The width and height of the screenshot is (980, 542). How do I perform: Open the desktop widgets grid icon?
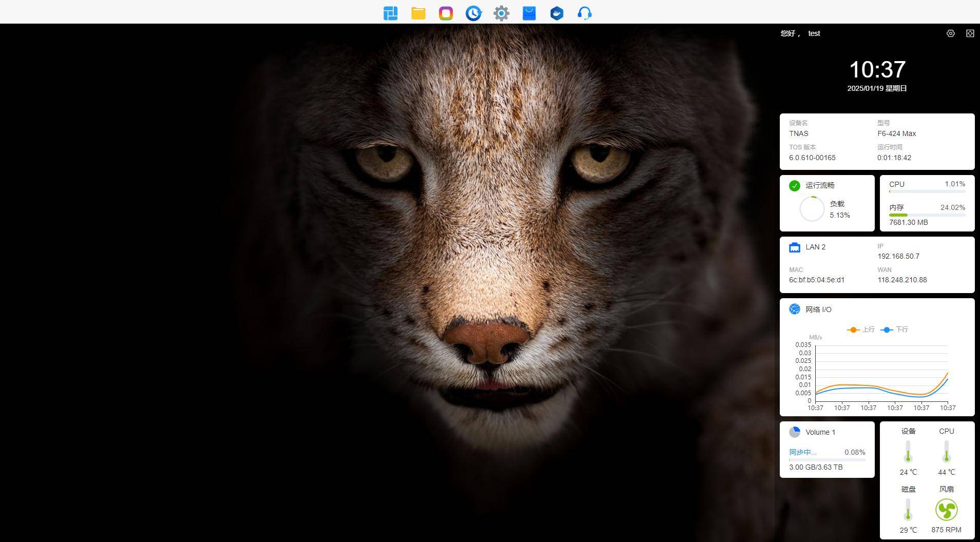391,13
